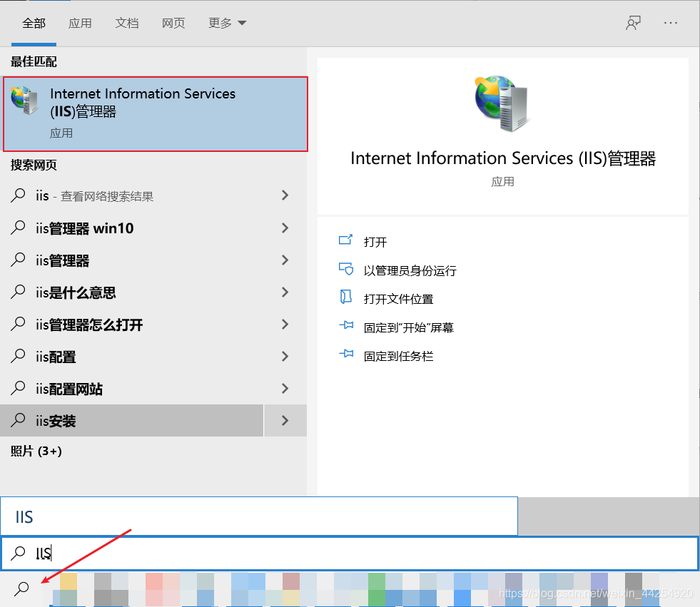Select the iis是什么意思 suggestion text
The height and width of the screenshot is (607, 700).
(76, 292)
